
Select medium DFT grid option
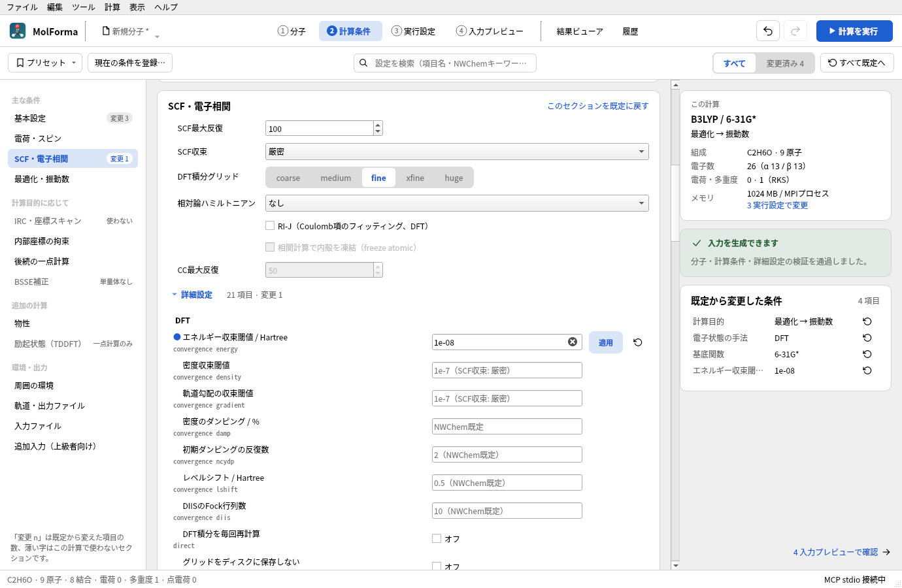pos(336,178)
